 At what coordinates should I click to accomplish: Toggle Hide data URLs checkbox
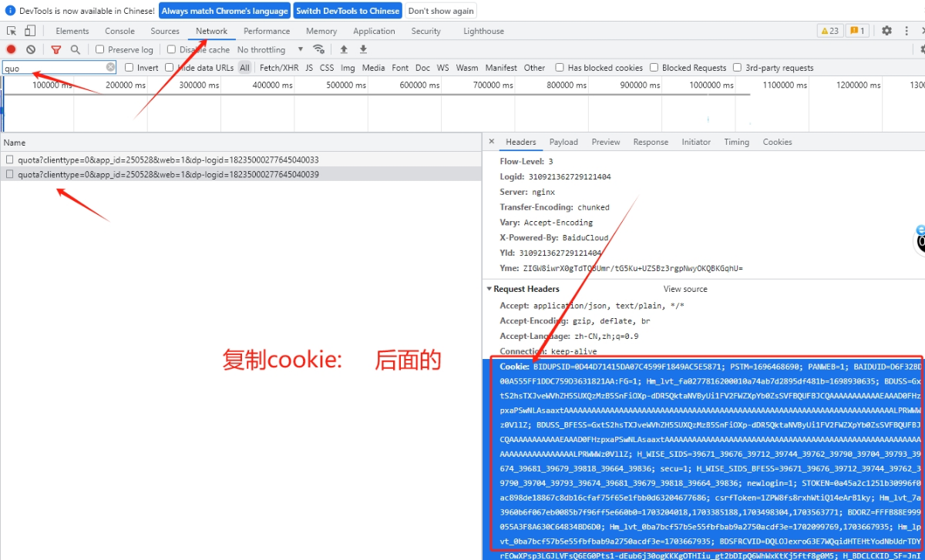169,68
